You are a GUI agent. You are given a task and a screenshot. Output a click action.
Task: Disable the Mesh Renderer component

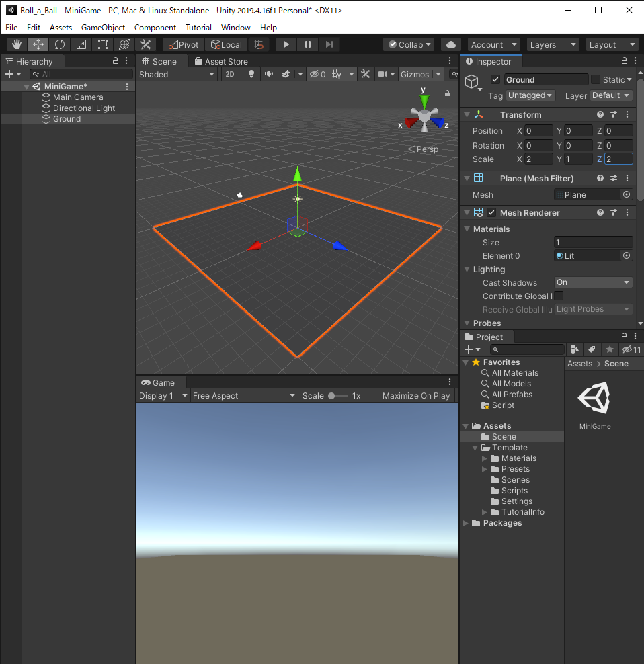coord(491,212)
